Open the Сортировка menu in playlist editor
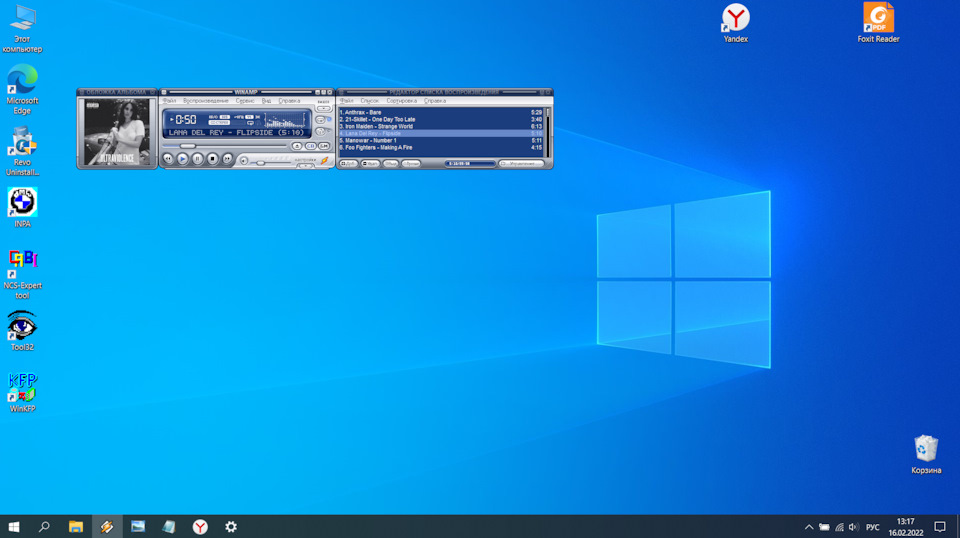 pos(400,101)
